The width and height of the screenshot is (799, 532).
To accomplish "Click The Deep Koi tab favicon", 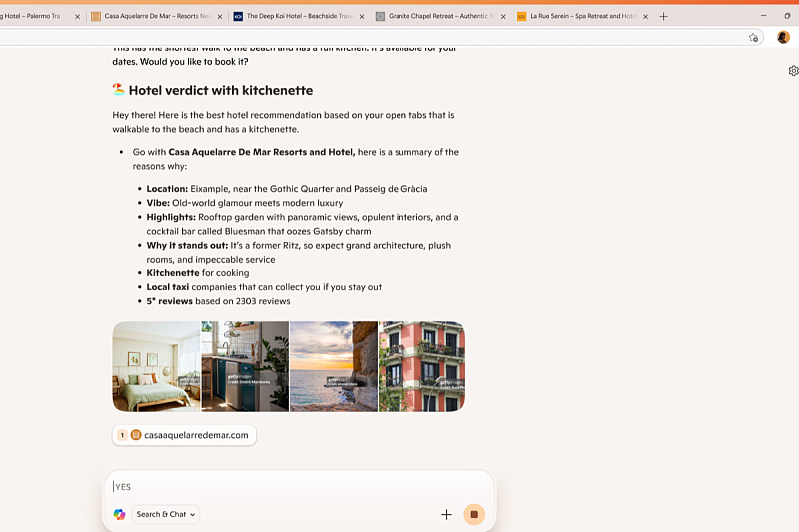I will tap(238, 16).
